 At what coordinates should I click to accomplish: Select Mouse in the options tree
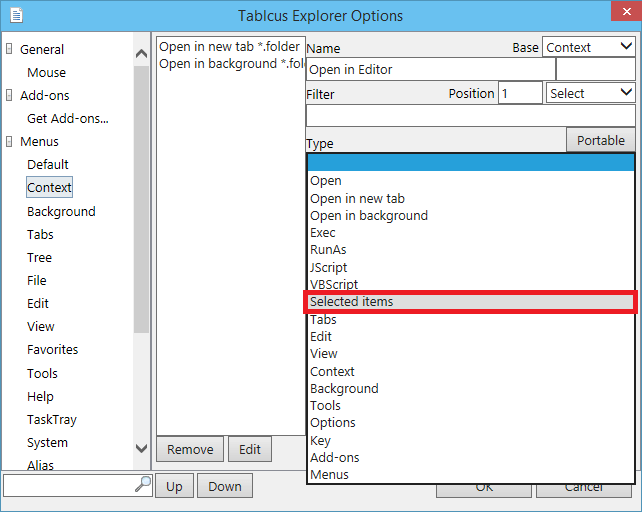click(x=46, y=72)
